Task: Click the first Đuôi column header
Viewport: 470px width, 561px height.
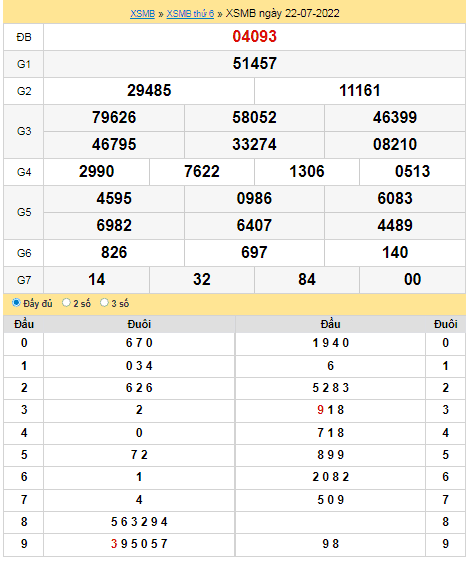Action: click(139, 324)
